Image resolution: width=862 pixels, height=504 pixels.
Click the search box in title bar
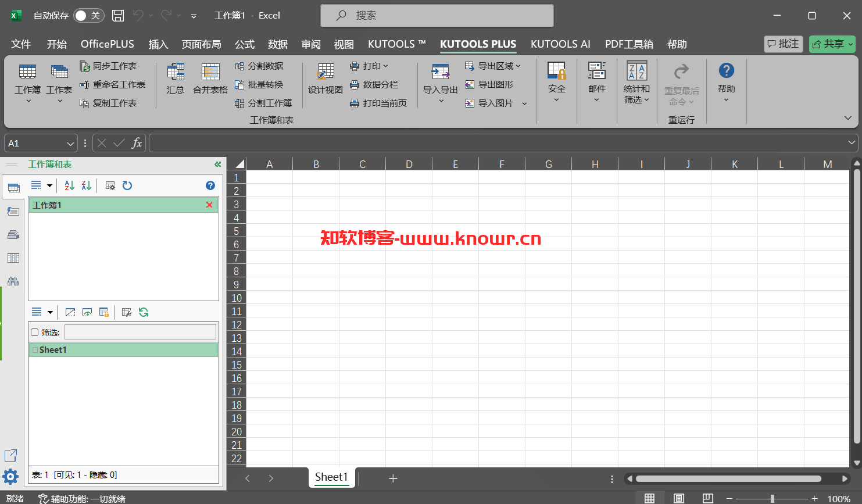point(437,16)
